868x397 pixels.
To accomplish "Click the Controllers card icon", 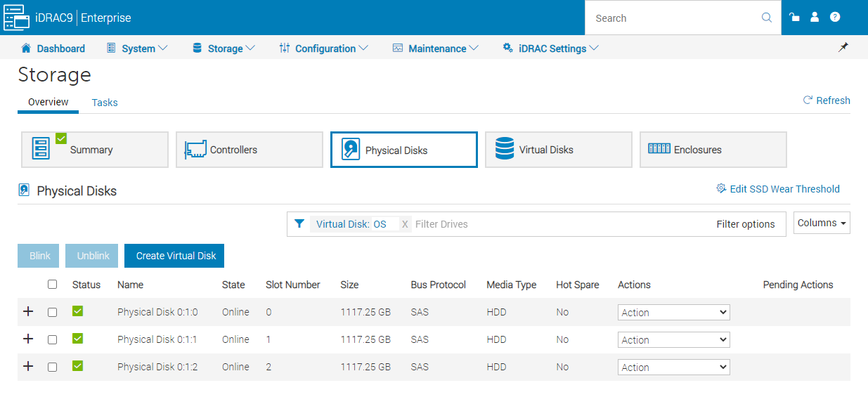I will click(196, 150).
